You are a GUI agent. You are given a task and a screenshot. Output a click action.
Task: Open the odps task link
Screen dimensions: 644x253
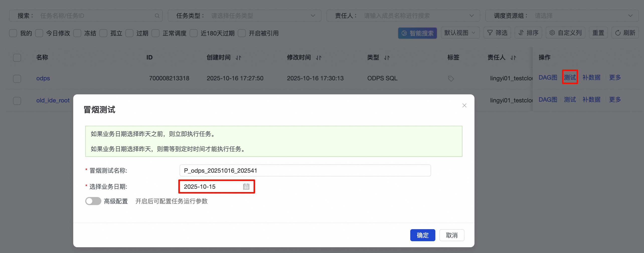43,78
